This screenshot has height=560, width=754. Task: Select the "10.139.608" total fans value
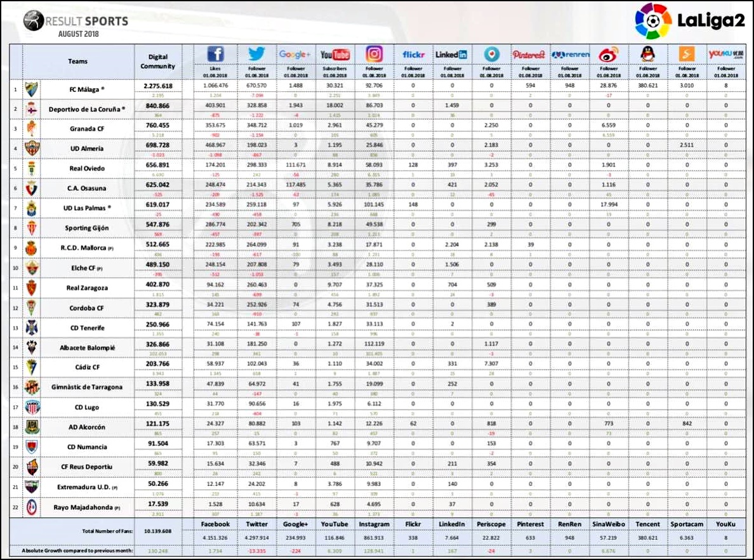pyautogui.click(x=158, y=531)
